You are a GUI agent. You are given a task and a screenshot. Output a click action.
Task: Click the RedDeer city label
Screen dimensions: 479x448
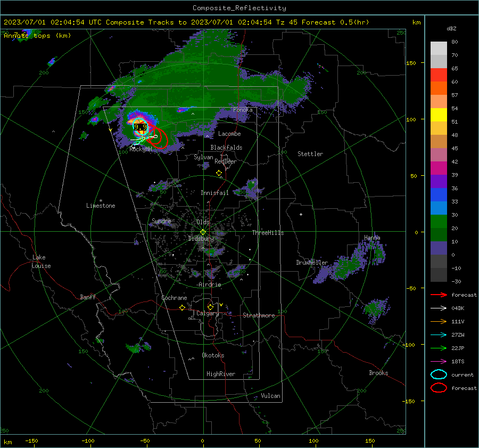(x=226, y=161)
